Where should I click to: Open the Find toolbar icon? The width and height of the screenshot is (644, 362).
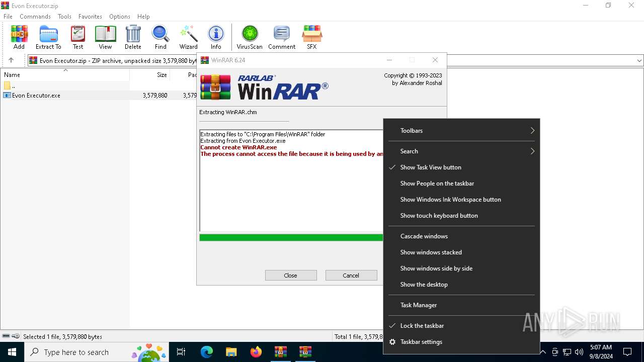click(x=160, y=38)
